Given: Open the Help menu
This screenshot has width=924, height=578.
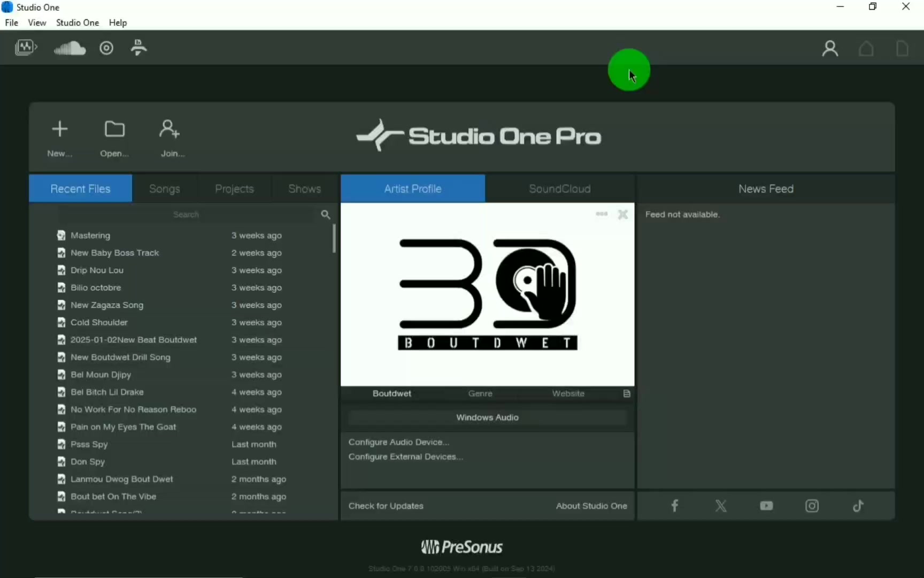Looking at the screenshot, I should pos(118,22).
